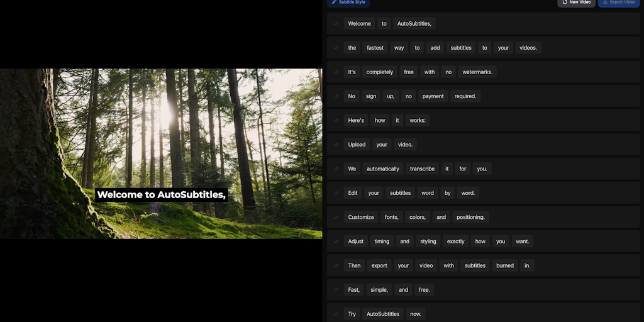
Task: Click the word "transcribe"
Action: pyautogui.click(x=422, y=169)
